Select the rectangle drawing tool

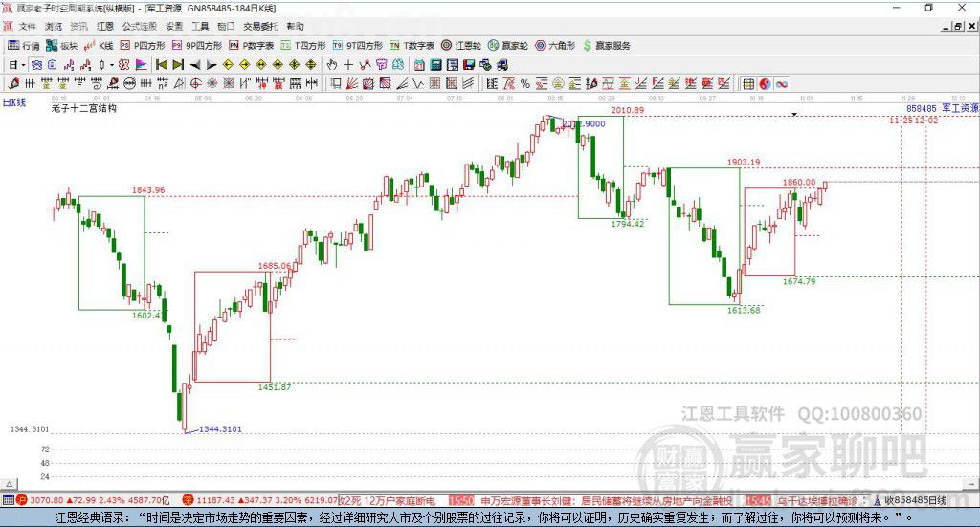click(336, 83)
